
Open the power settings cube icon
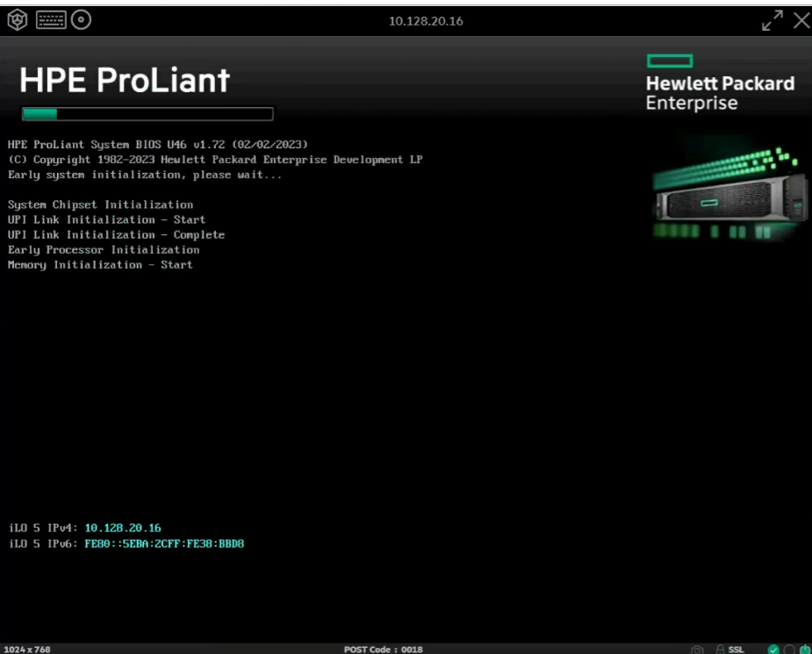[x=17, y=20]
